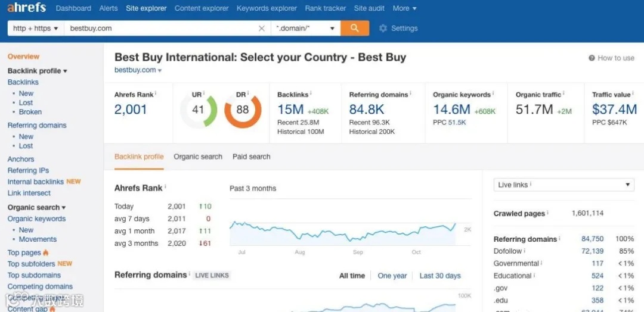Viewport: 644px width, 312px height.
Task: Open Movements under Organic keywords
Action: (x=38, y=239)
